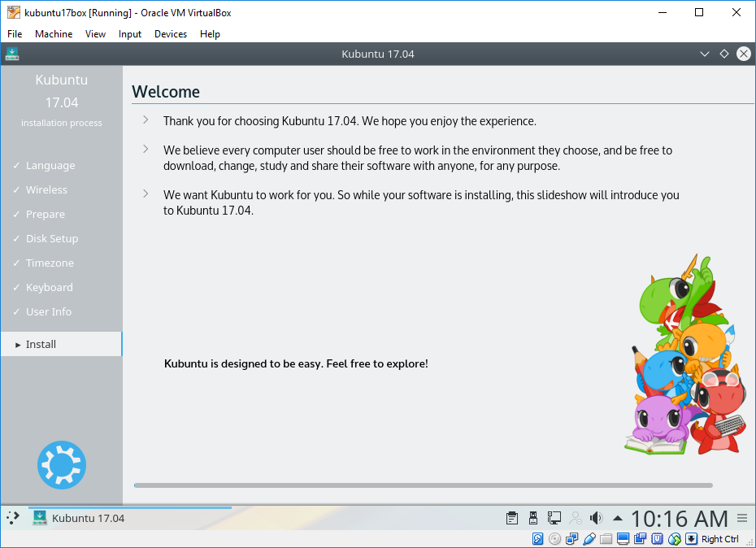Click the Right Ctrl host key label
The height and width of the screenshot is (548, 756).
[x=720, y=539]
